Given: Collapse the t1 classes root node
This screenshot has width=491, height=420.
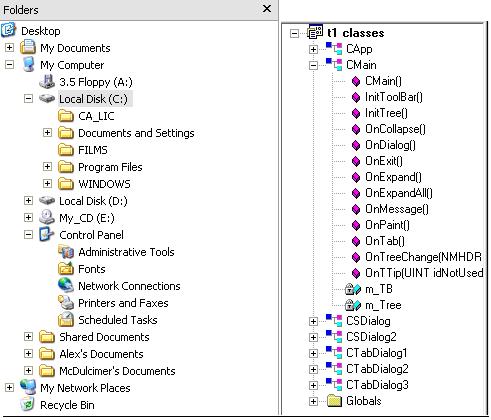Looking at the screenshot, I should [x=294, y=33].
